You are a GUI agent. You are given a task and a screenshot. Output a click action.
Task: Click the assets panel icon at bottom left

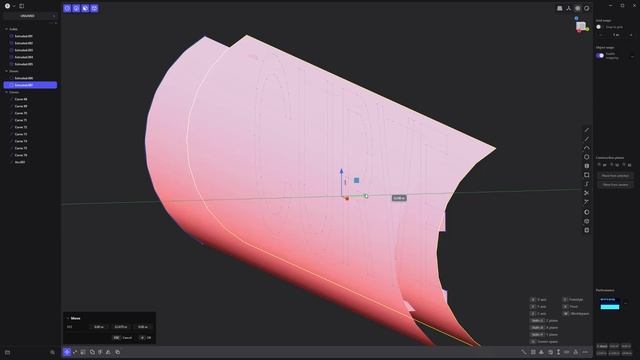pos(7,352)
